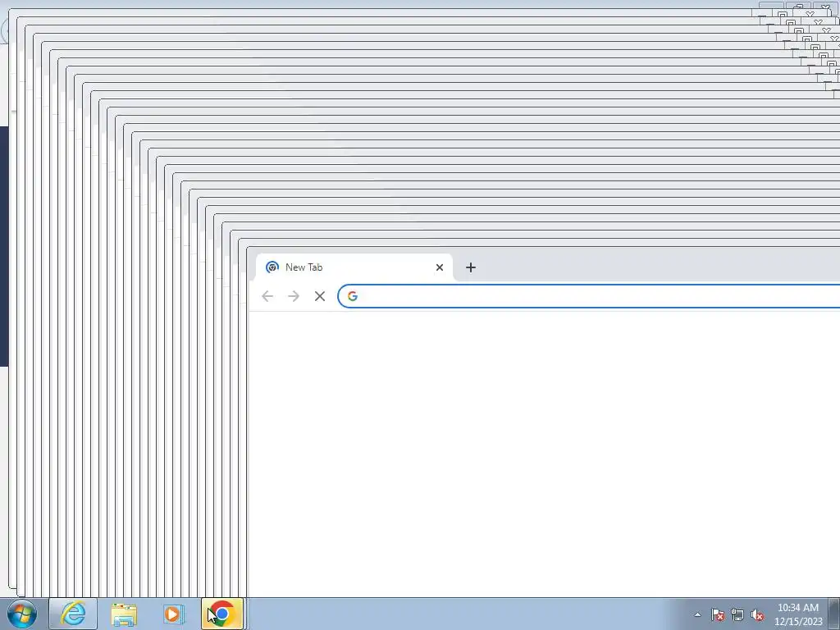Open network status tray icon
Image resolution: width=840 pixels, height=630 pixels.
tap(737, 614)
